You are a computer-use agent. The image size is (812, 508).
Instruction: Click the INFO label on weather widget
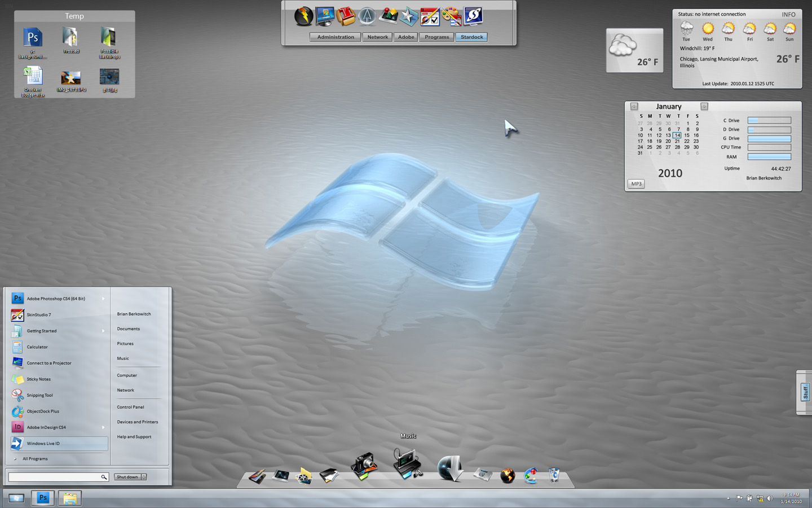tap(788, 15)
